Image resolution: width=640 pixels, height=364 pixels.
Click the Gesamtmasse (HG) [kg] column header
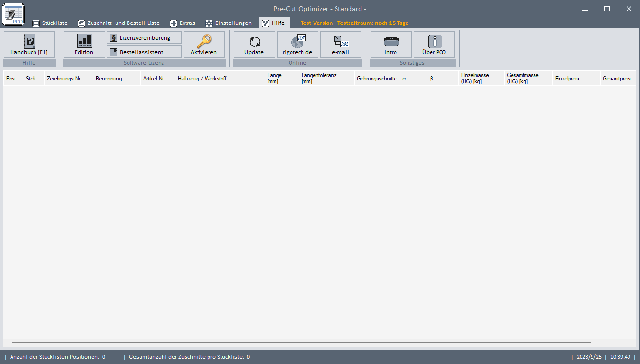pos(528,79)
